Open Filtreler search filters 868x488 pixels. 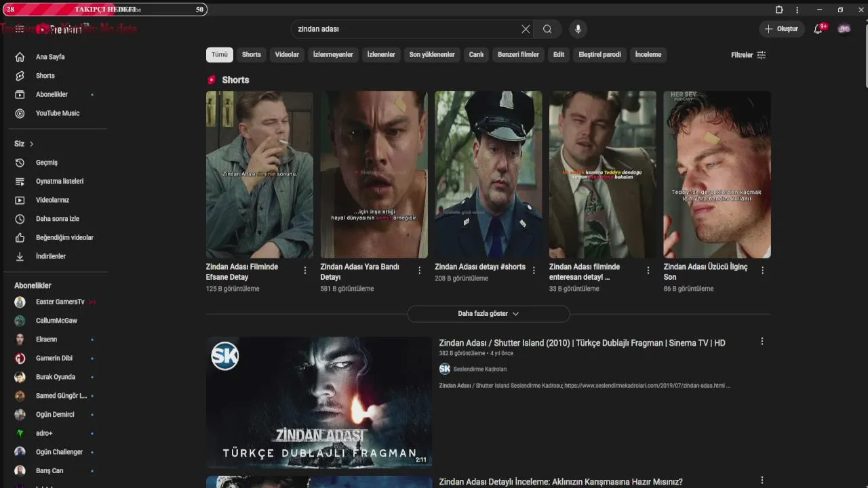coord(749,55)
